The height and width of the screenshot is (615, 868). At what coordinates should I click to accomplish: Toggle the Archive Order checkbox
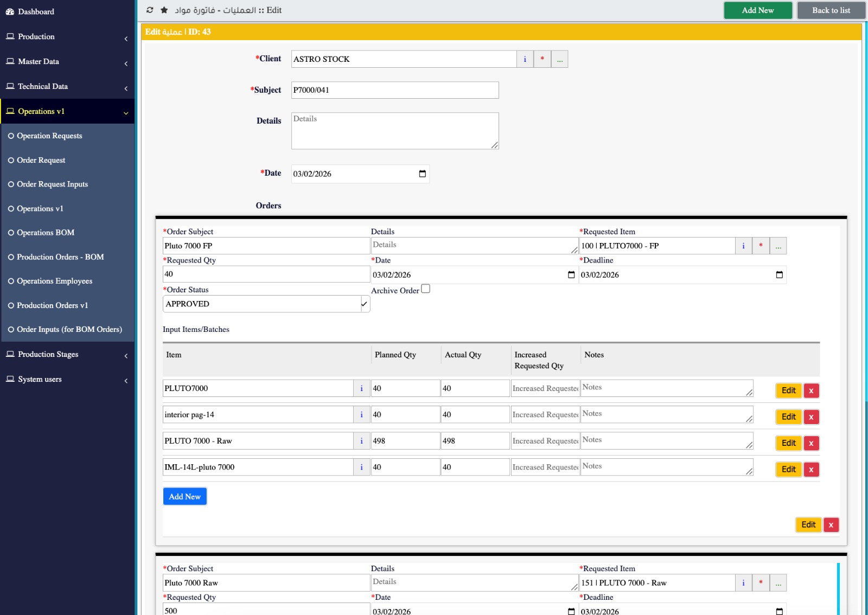[x=426, y=289]
